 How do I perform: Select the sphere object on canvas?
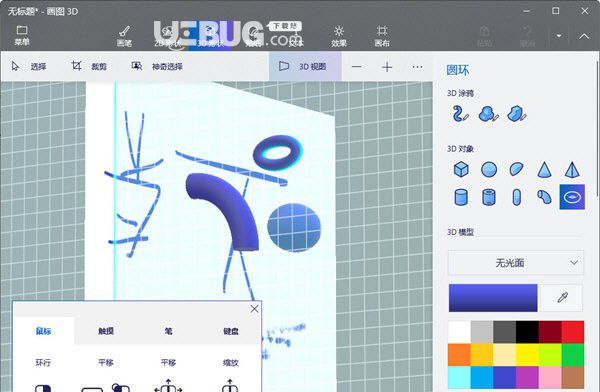[x=294, y=227]
